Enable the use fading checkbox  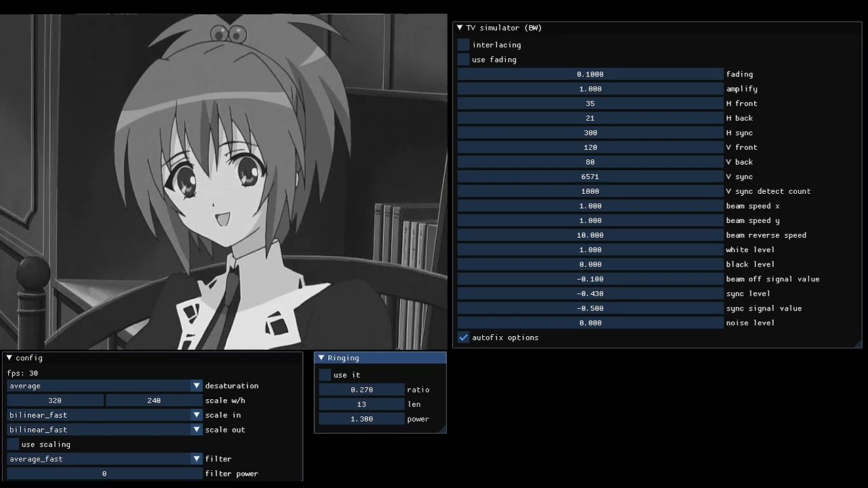464,60
